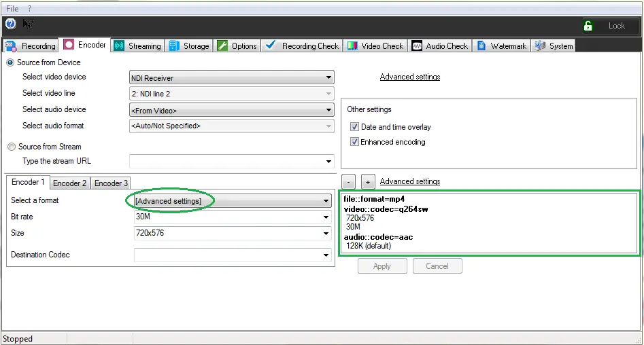The height and width of the screenshot is (345, 644).
Task: Click the green Lock padlock icon
Action: point(588,26)
